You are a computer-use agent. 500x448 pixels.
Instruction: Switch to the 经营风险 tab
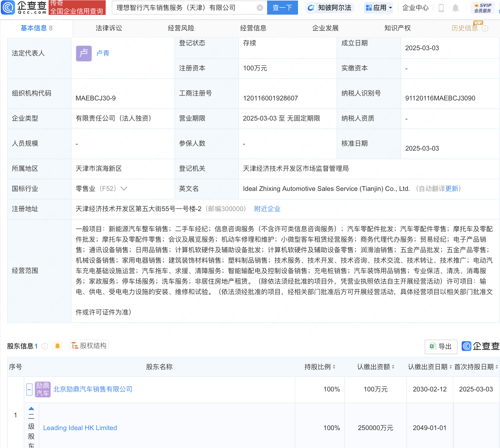(181, 28)
